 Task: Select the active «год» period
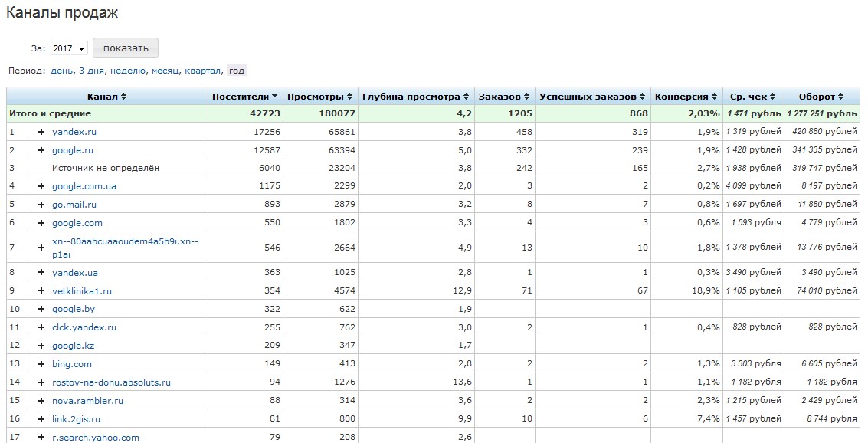click(237, 71)
